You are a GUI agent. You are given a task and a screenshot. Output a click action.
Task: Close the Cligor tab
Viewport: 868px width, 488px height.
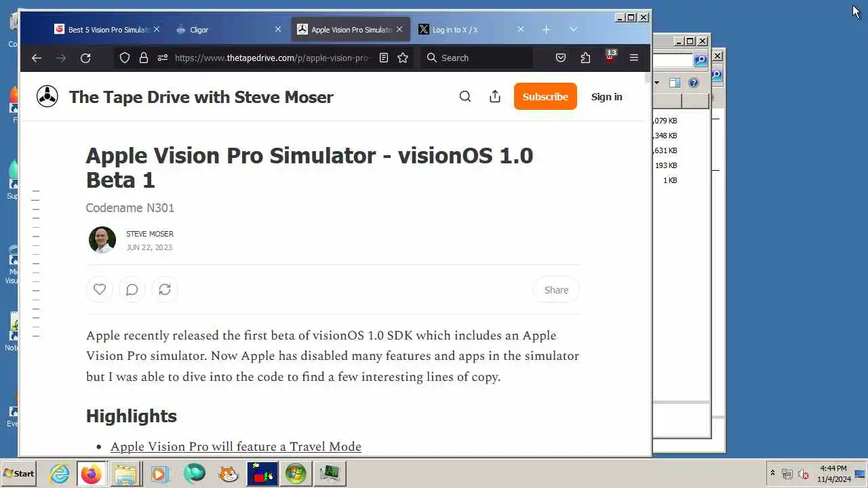(278, 30)
